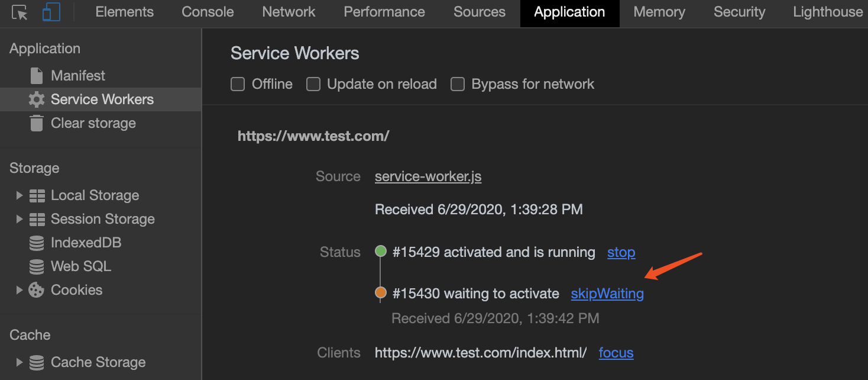Screen dimensions: 868x380
Task: Check Update on reload option
Action: coord(313,84)
